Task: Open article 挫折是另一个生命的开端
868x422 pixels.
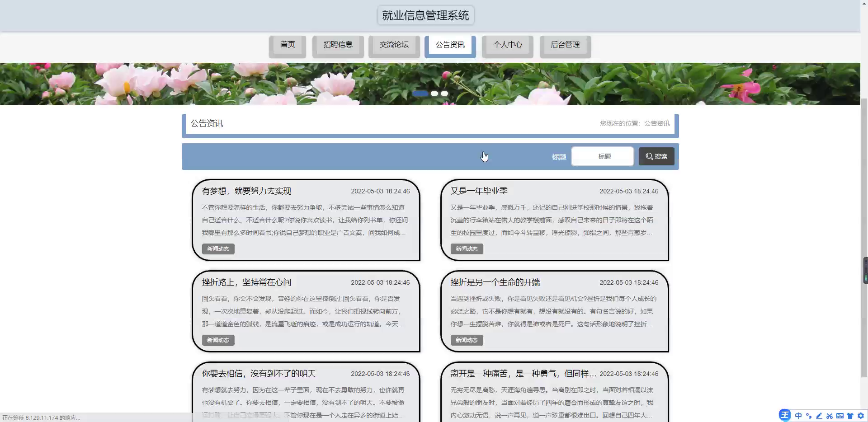Action: coord(495,282)
